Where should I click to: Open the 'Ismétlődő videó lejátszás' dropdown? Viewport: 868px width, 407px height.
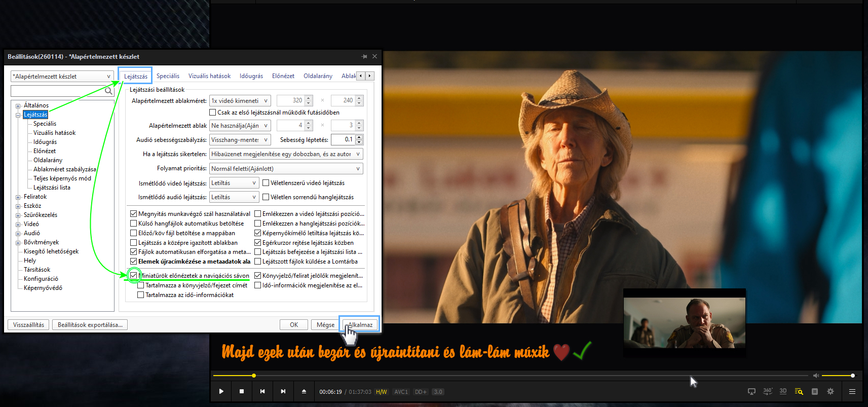(234, 183)
